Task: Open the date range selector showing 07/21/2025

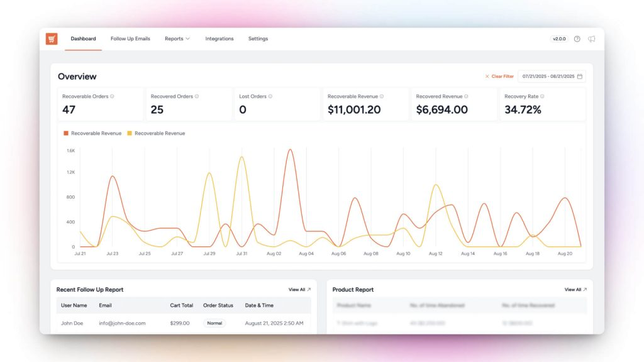Action: [x=541, y=76]
